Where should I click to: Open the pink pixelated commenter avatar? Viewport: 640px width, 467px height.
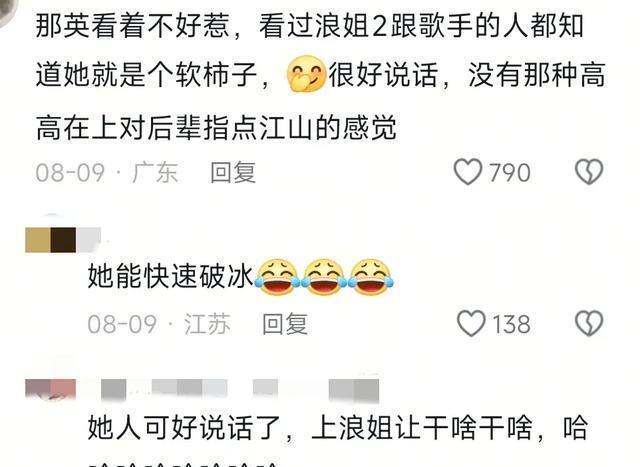point(51,390)
